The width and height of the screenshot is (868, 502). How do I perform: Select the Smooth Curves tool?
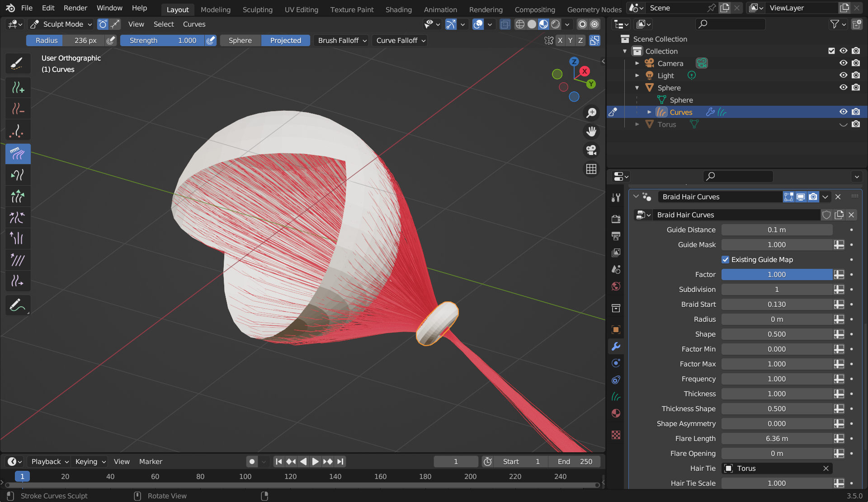(18, 260)
